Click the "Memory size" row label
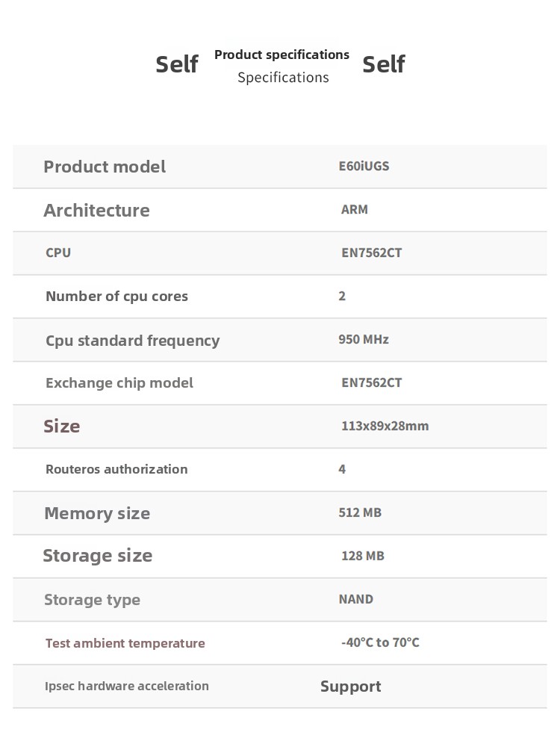Viewport: 560px width, 747px height. tap(97, 513)
